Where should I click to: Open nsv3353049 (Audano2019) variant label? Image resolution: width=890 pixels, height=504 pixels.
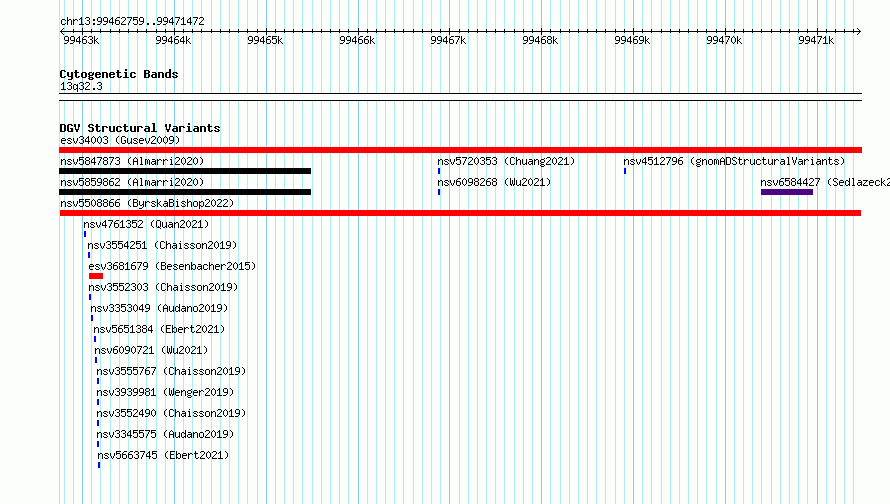pos(159,308)
